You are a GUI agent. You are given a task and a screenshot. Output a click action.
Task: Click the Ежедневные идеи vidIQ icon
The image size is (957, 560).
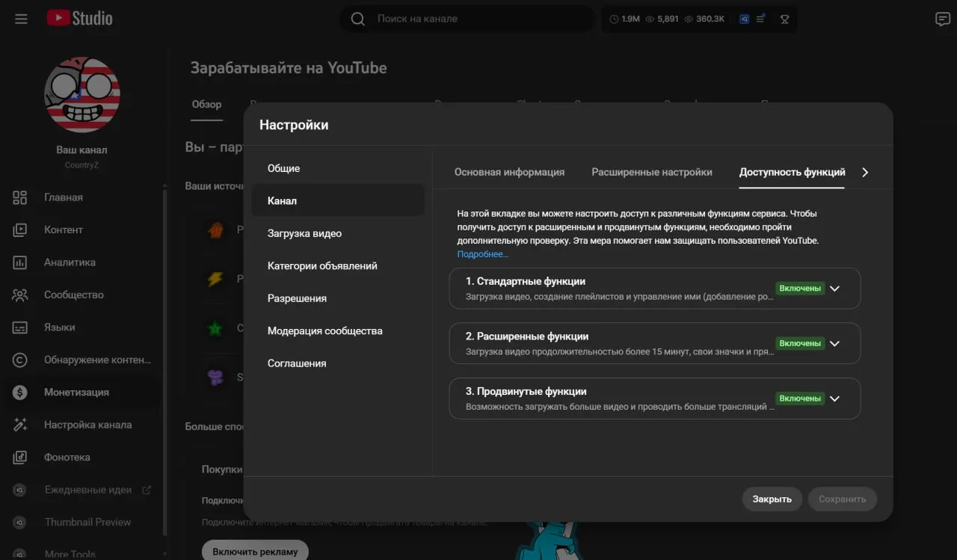click(x=20, y=490)
